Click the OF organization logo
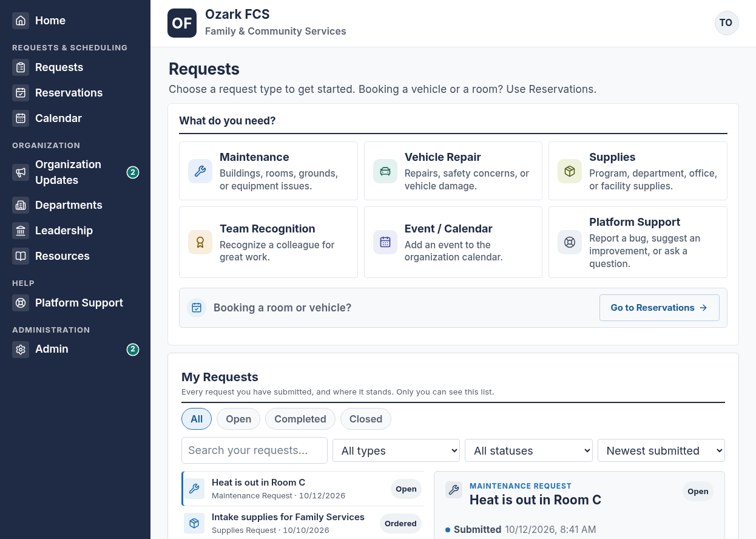 (x=182, y=23)
